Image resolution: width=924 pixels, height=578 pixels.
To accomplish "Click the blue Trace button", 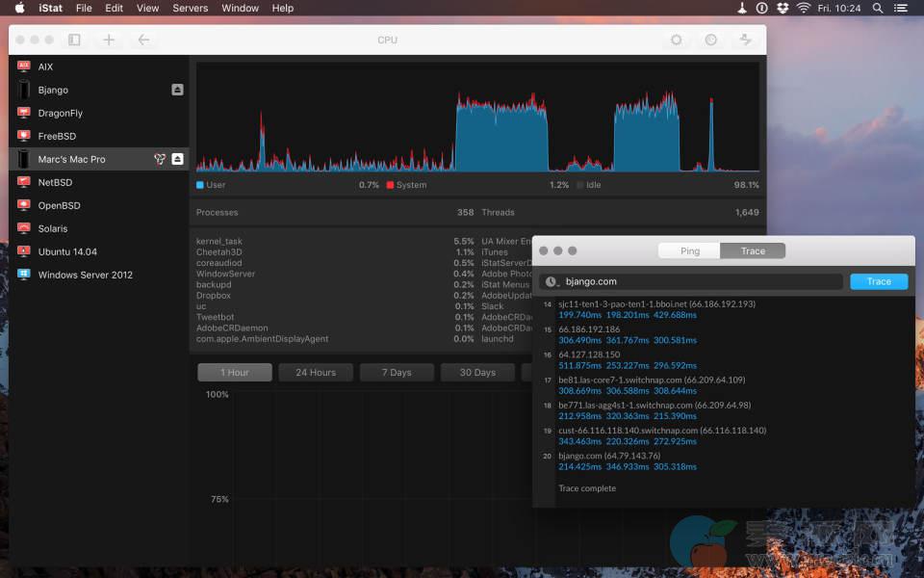I will pos(878,281).
